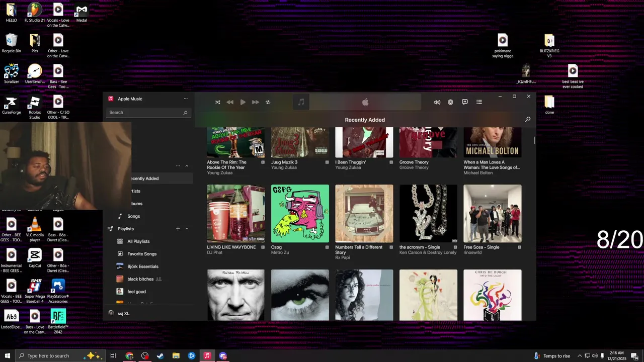Open Numbers Tell a Different Story album
The image size is (644, 362).
point(364,214)
